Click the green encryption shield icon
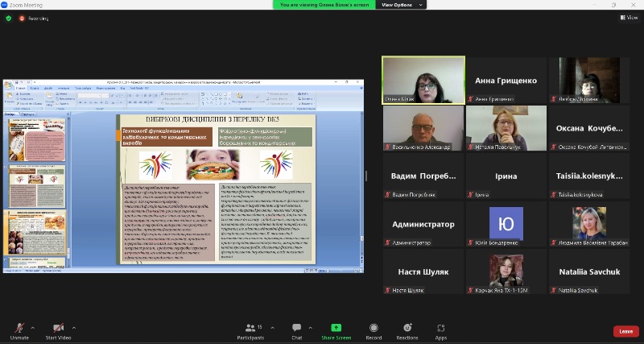Viewport: 644px width, 344px height. tap(8, 17)
